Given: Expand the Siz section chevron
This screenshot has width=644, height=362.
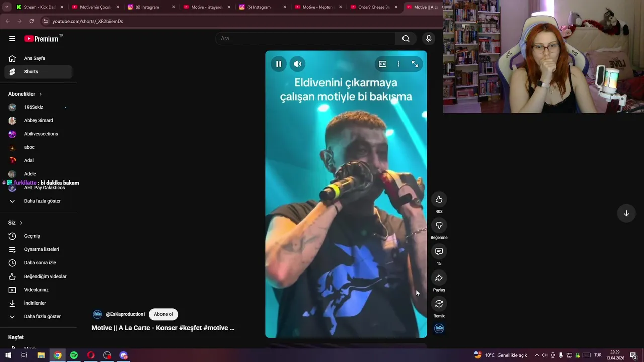Looking at the screenshot, I should point(21,223).
